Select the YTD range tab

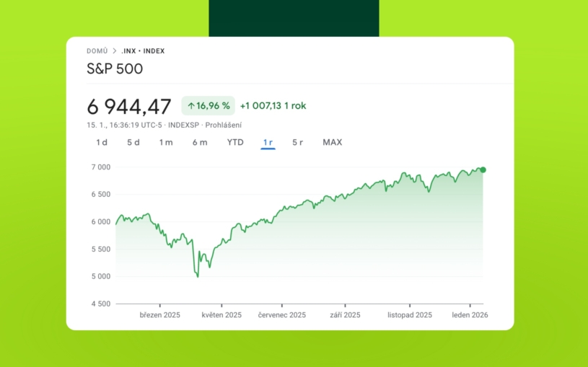pyautogui.click(x=235, y=142)
